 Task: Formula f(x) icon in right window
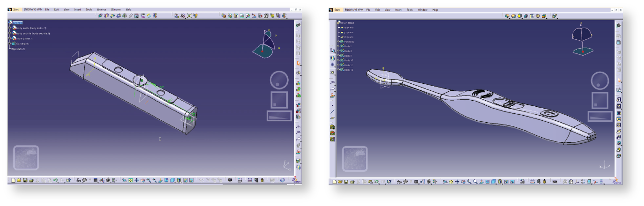[x=399, y=182]
